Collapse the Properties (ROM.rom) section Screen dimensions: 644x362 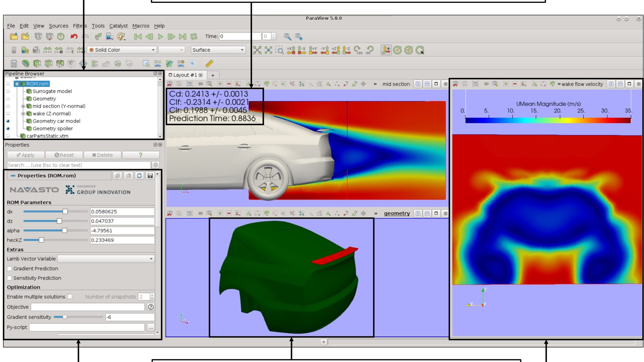[13, 176]
